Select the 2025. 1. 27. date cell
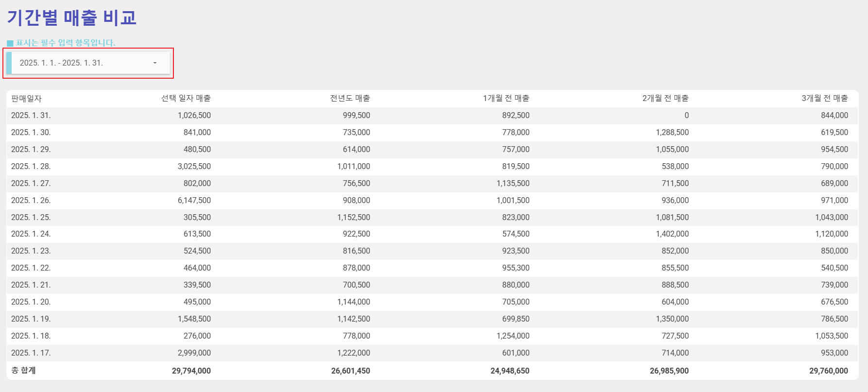Image resolution: width=868 pixels, height=392 pixels. coord(31,184)
